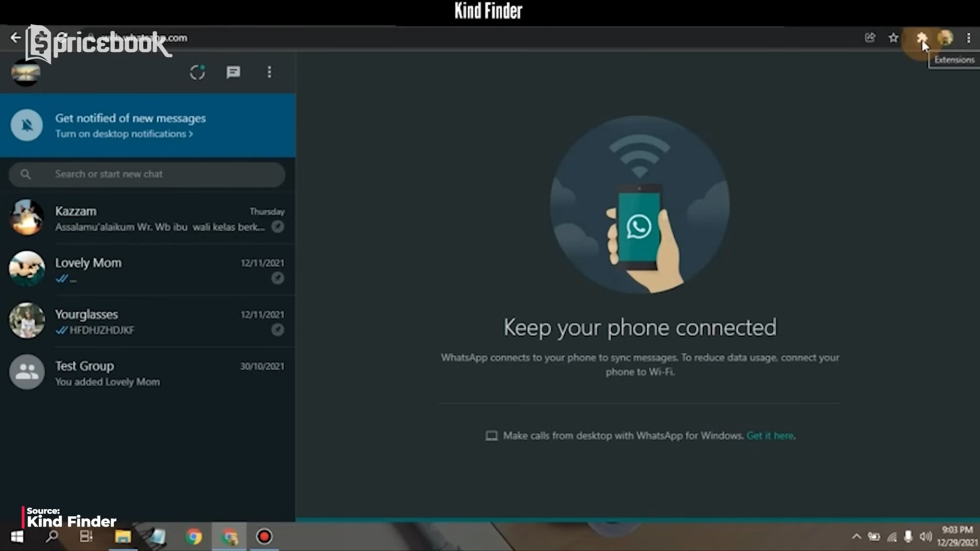Click the red record button on taskbar
The width and height of the screenshot is (980, 551).
point(264,537)
